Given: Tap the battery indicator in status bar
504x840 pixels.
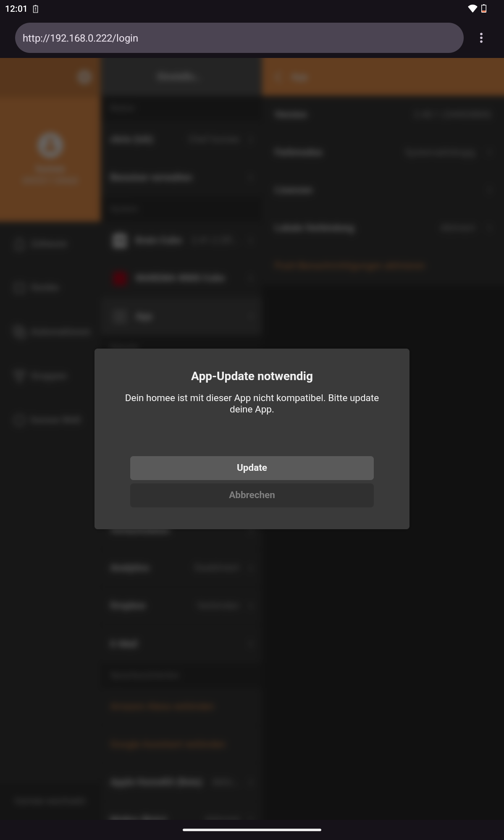Looking at the screenshot, I should pyautogui.click(x=484, y=9).
